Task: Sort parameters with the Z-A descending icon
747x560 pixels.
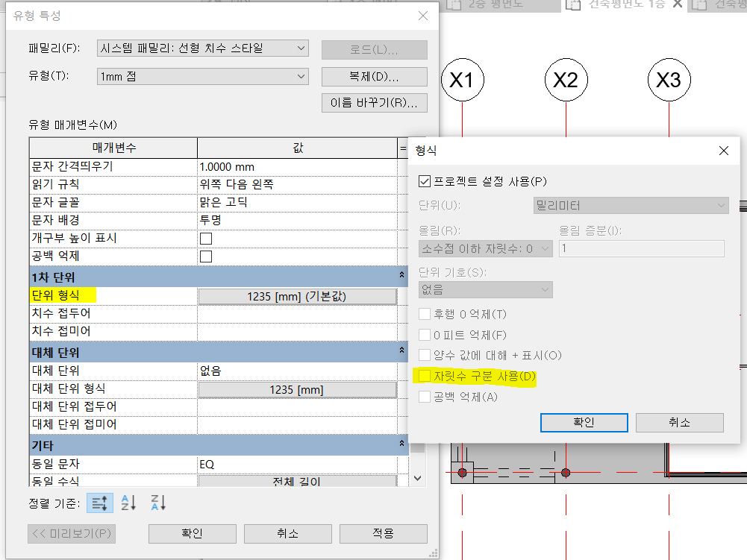Action: 157,503
